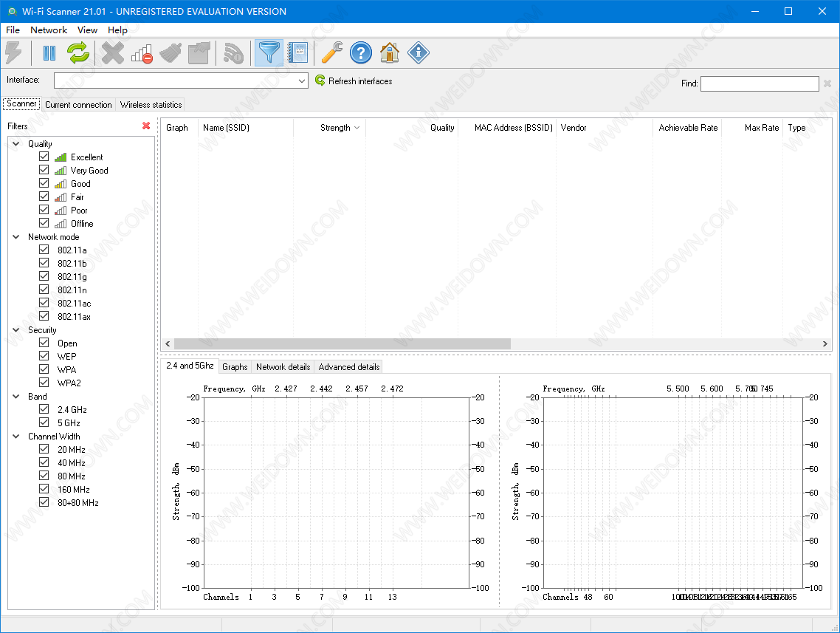Toggle the WPA2 security checkbox
The height and width of the screenshot is (633, 840).
pyautogui.click(x=44, y=382)
